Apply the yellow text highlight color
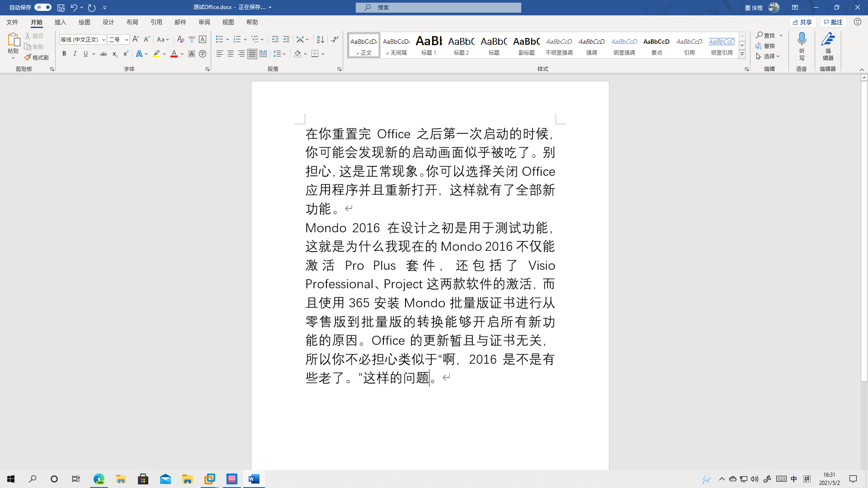Viewport: 868px width, 488px height. tap(156, 54)
